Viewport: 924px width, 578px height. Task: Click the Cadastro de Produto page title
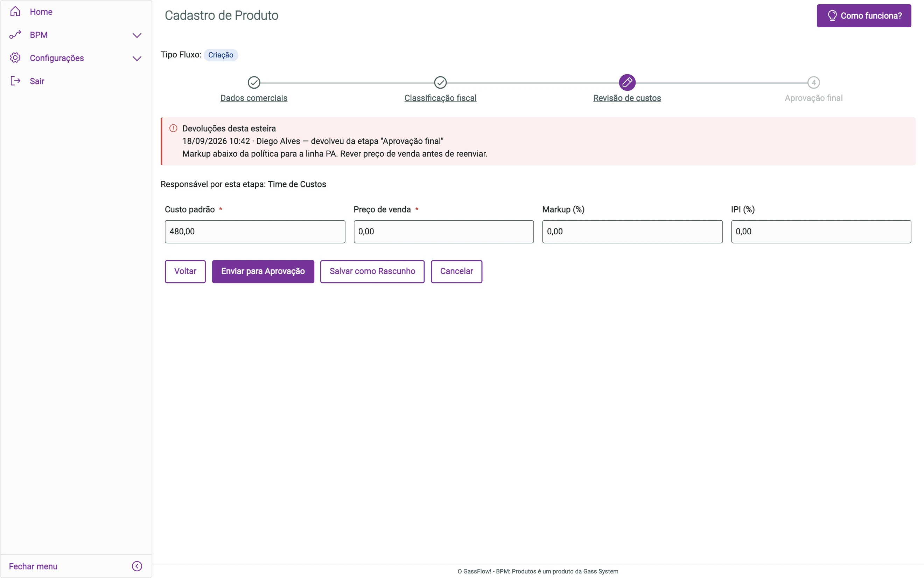pyautogui.click(x=222, y=15)
